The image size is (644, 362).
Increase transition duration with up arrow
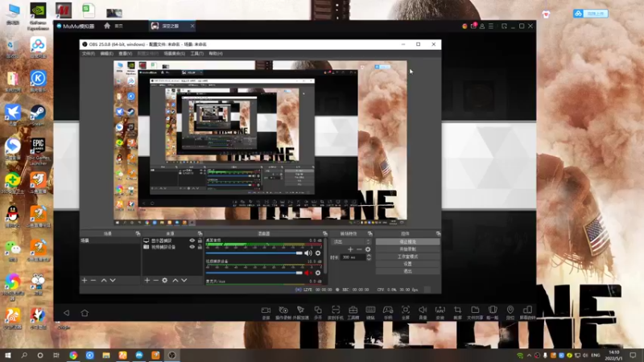(369, 255)
